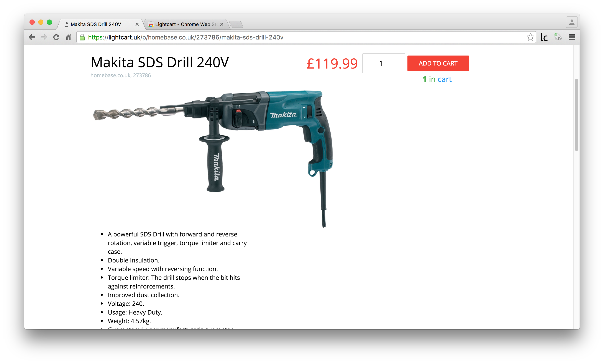Focus the quantity input field
This screenshot has width=604, height=364.
tap(384, 63)
